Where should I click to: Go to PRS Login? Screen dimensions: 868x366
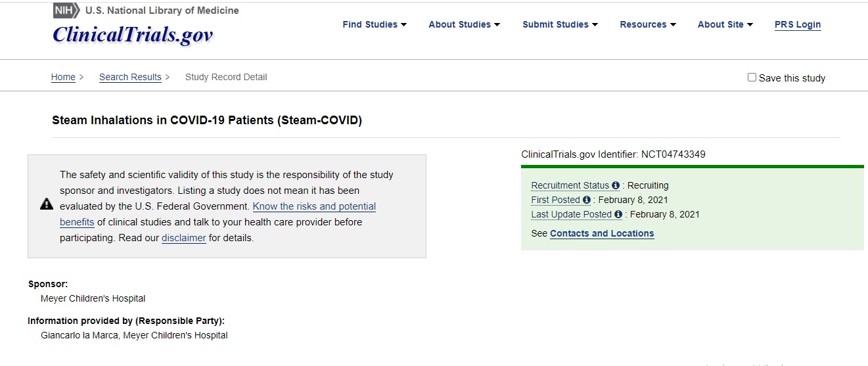pyautogui.click(x=798, y=24)
